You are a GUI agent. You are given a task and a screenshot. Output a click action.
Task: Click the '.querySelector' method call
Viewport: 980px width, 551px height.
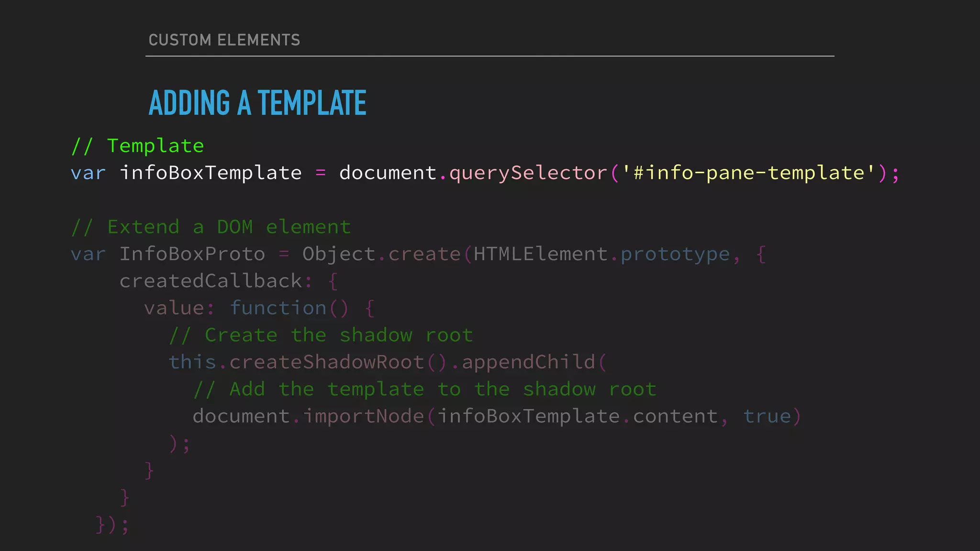pyautogui.click(x=523, y=174)
